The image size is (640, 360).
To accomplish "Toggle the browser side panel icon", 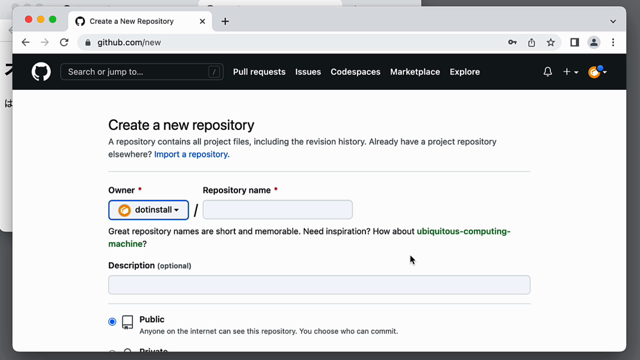I will pos(575,42).
